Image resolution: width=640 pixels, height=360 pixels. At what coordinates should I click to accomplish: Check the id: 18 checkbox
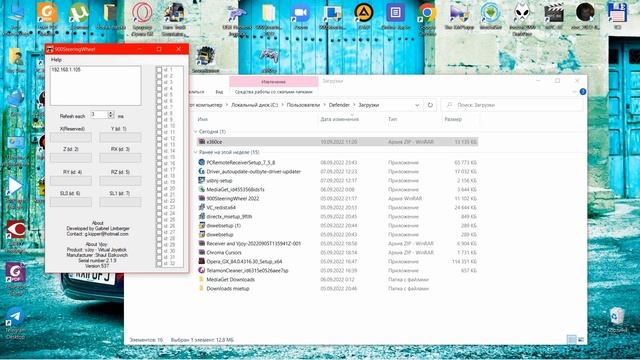[x=159, y=176]
